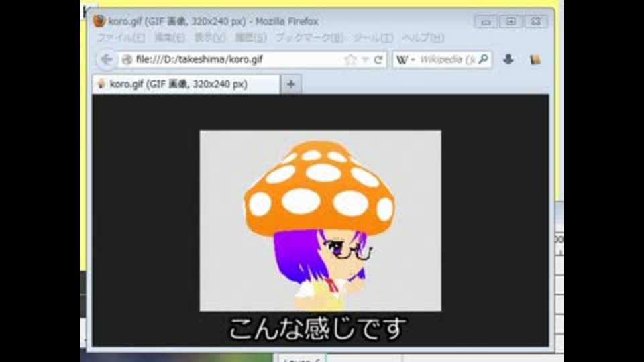Close the Firefox window

pyautogui.click(x=535, y=21)
